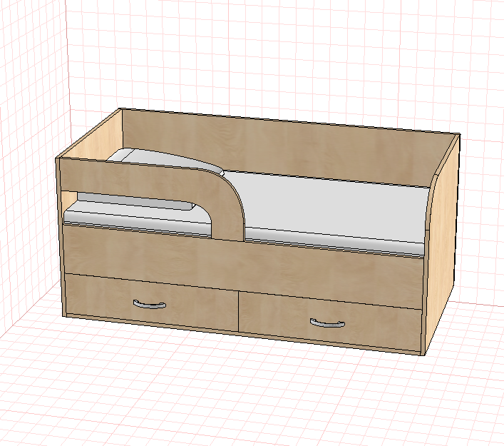Image resolution: width=504 pixels, height=446 pixels.
Task: Select the left drawer handle
Action: [150, 305]
